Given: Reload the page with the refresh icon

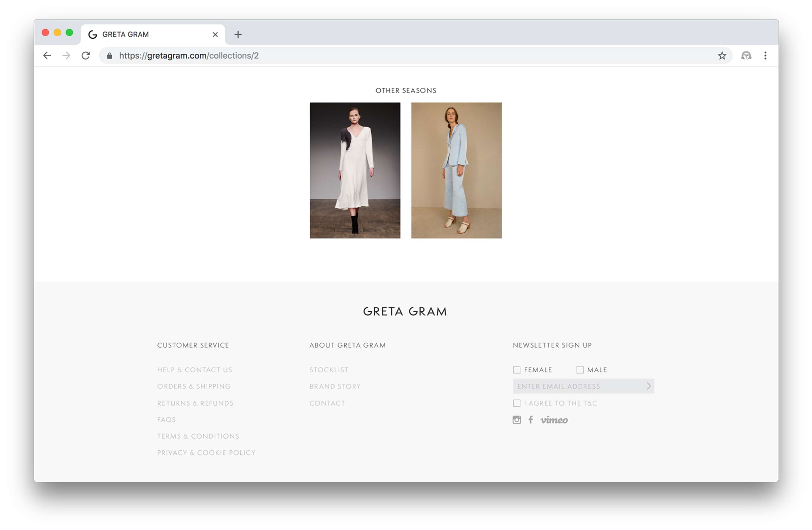Looking at the screenshot, I should pos(86,56).
